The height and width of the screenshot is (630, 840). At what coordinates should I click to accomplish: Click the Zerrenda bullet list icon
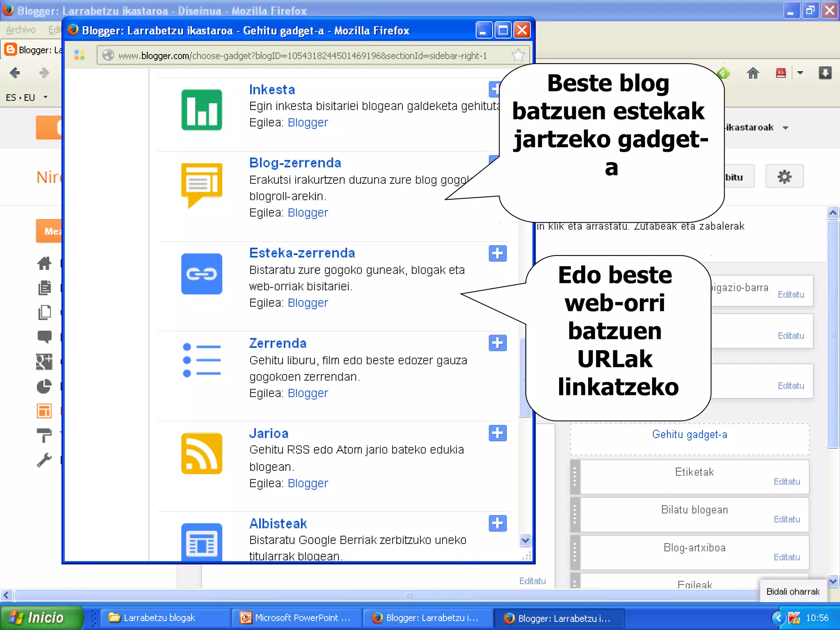pyautogui.click(x=201, y=360)
